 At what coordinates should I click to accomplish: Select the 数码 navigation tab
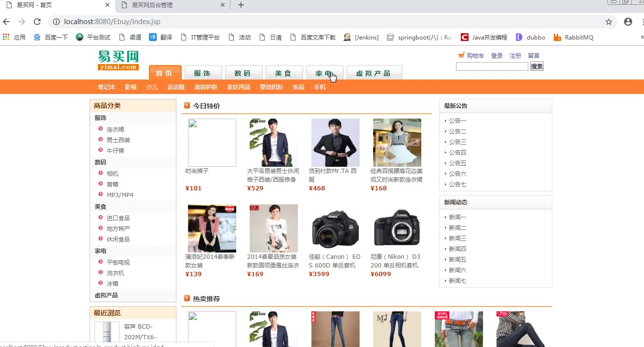(x=243, y=73)
